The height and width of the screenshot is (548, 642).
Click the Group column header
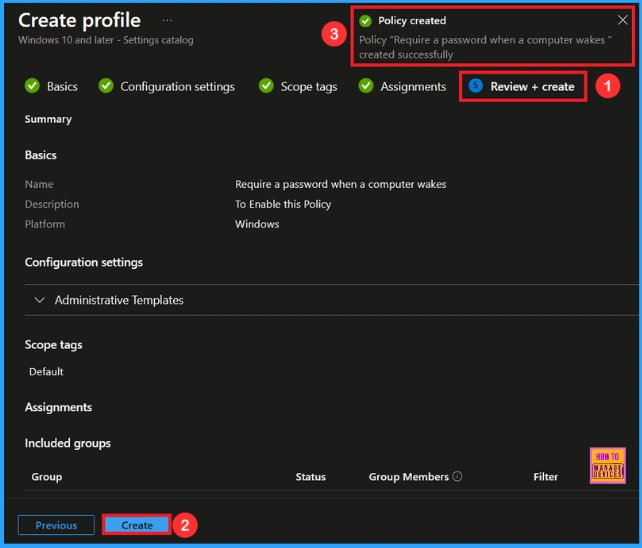(x=47, y=477)
